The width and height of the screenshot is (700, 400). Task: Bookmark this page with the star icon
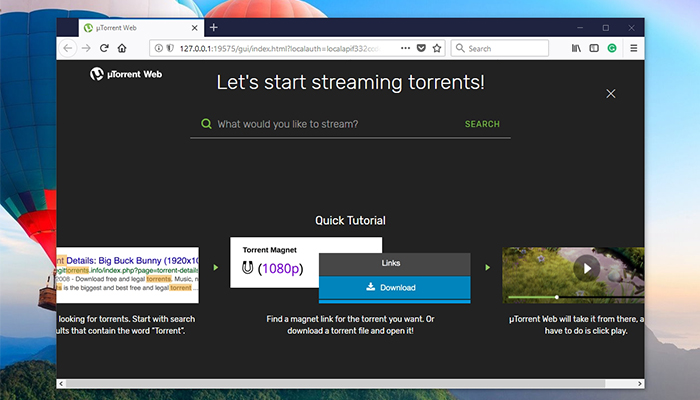[437, 48]
